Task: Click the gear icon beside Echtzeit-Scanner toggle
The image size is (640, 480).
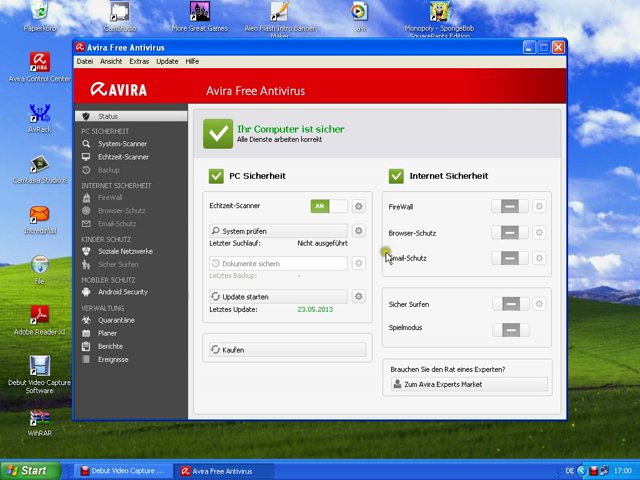Action: 359,206
